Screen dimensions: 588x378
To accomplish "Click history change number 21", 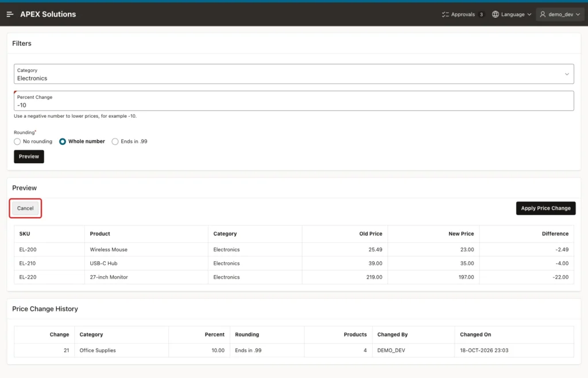I will coord(67,350).
